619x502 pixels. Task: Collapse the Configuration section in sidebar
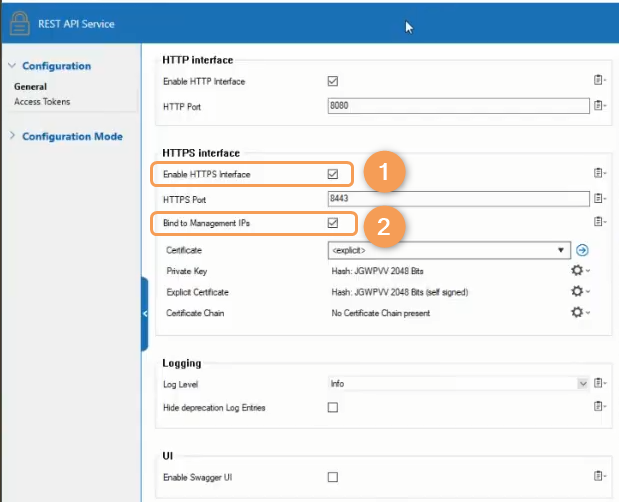click(x=12, y=66)
